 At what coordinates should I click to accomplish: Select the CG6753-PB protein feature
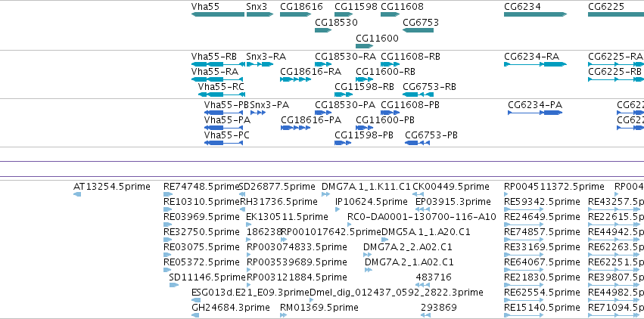pos(417,143)
